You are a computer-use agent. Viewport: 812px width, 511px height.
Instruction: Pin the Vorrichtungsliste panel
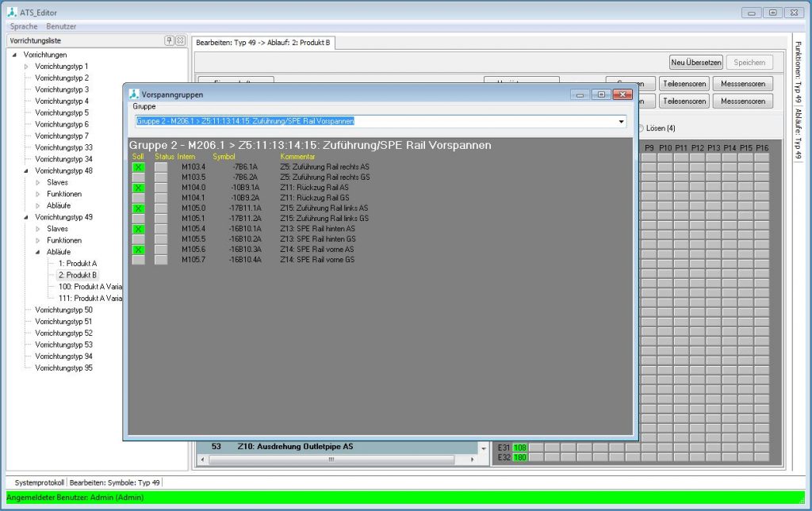(169, 40)
